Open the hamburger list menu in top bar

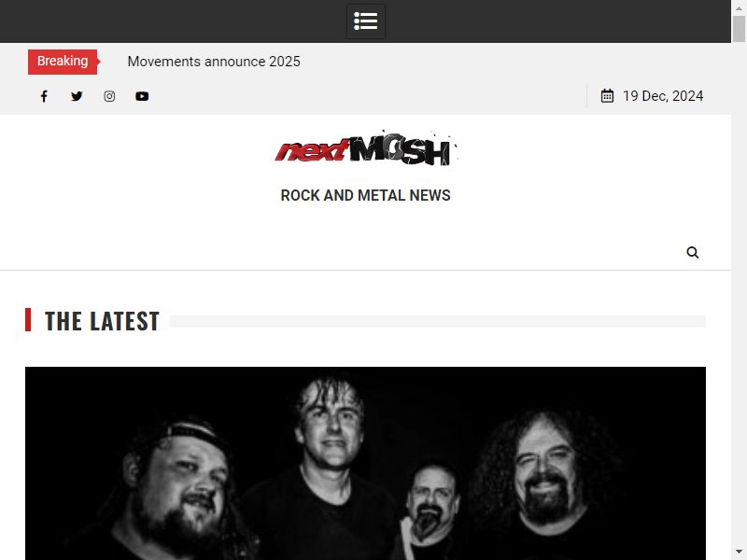[x=365, y=21]
